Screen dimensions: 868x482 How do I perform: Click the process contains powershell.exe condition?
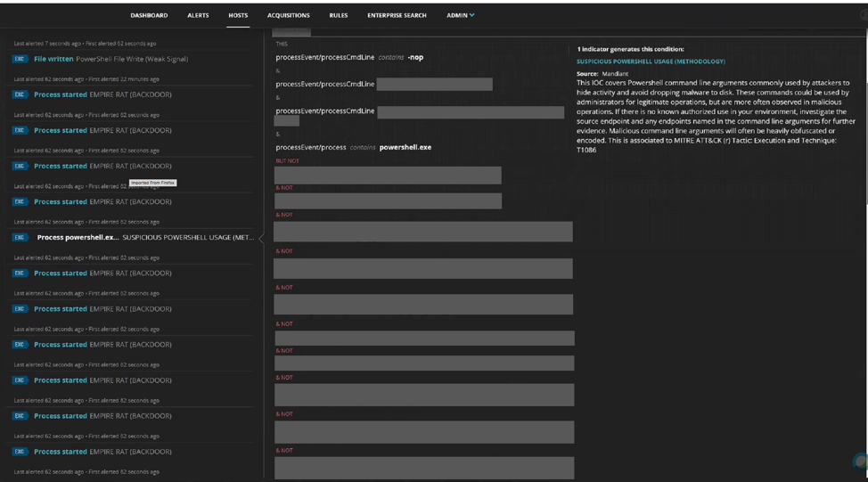[x=353, y=147]
